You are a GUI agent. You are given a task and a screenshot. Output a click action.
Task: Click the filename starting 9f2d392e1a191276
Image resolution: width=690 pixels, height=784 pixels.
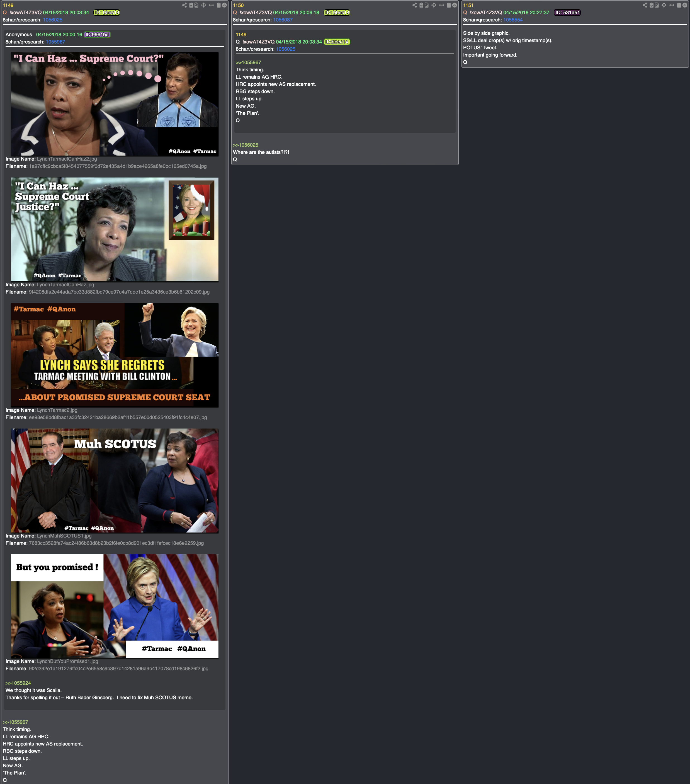119,669
